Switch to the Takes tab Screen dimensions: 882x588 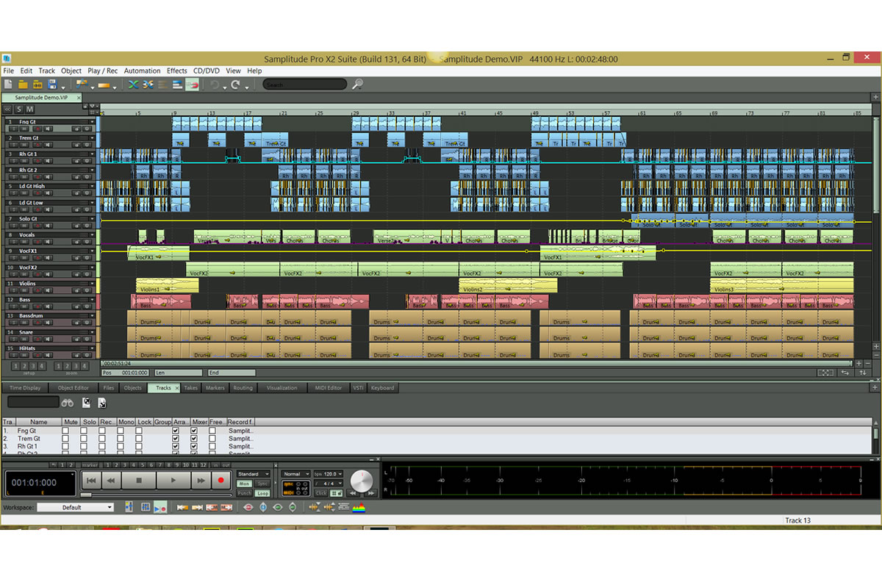click(190, 387)
